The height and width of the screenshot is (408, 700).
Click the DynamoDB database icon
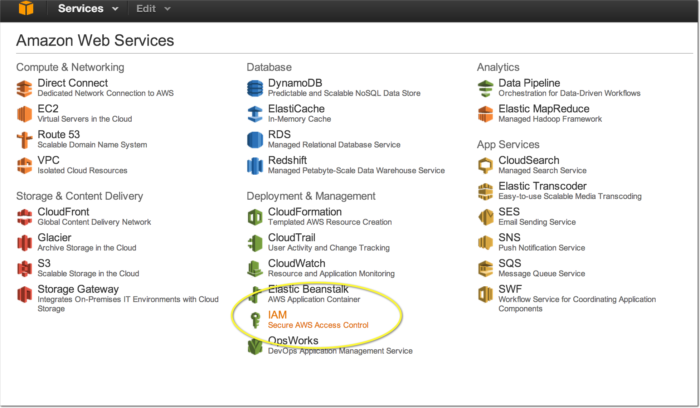[x=255, y=88]
